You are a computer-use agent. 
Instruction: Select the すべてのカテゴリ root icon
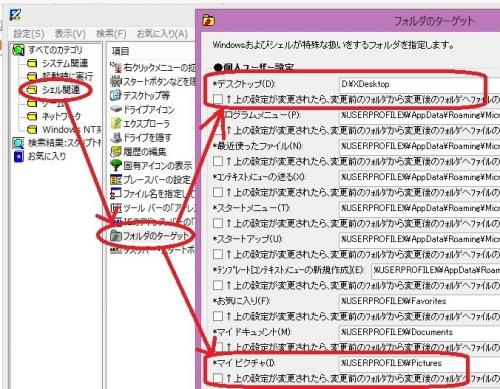tap(18, 50)
